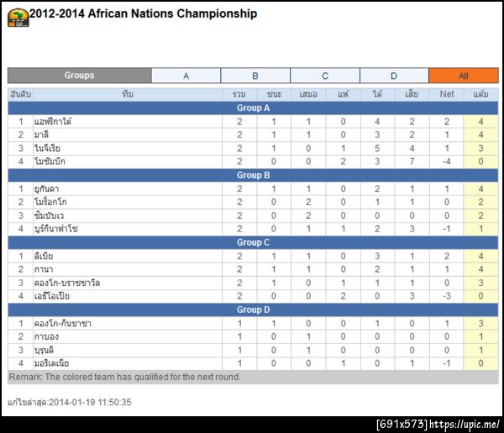Click the ลิเบีย team name
This screenshot has width=504, height=433.
click(47, 256)
